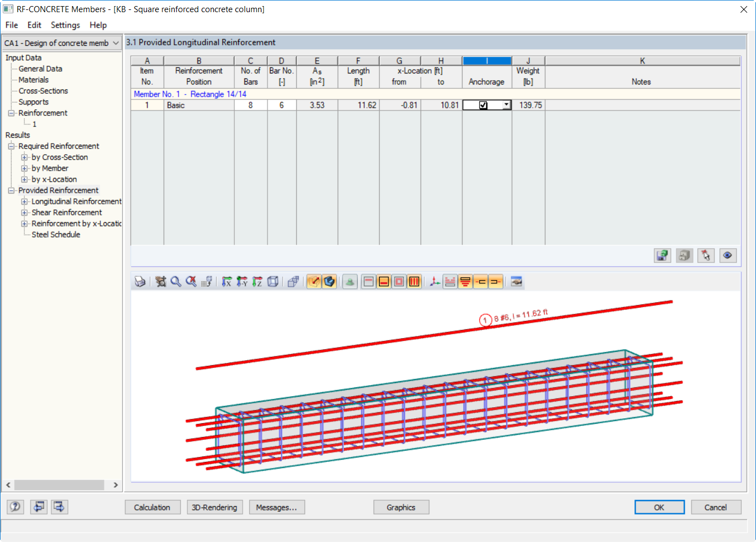Image resolution: width=756 pixels, height=542 pixels.
Task: Open Steel Schedule in the tree
Action: [56, 234]
